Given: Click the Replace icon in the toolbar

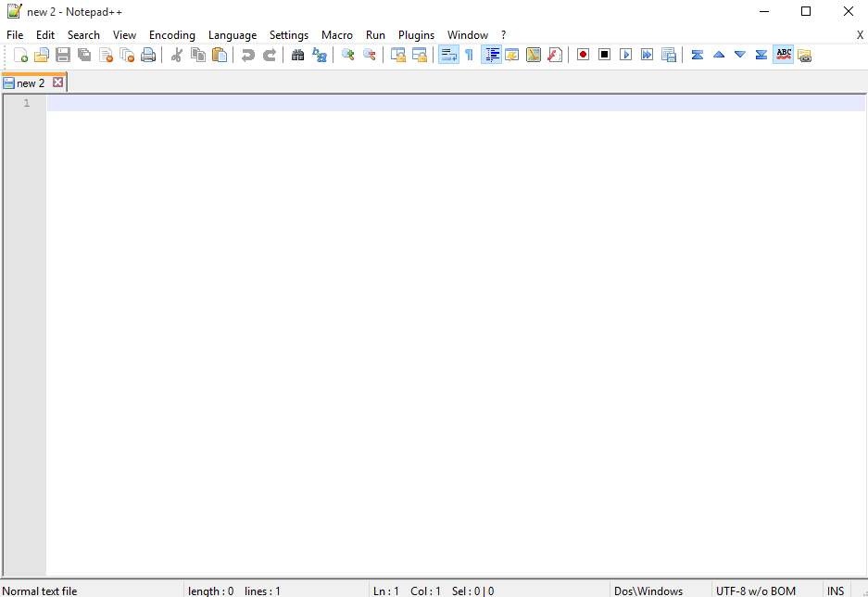Looking at the screenshot, I should pos(320,55).
